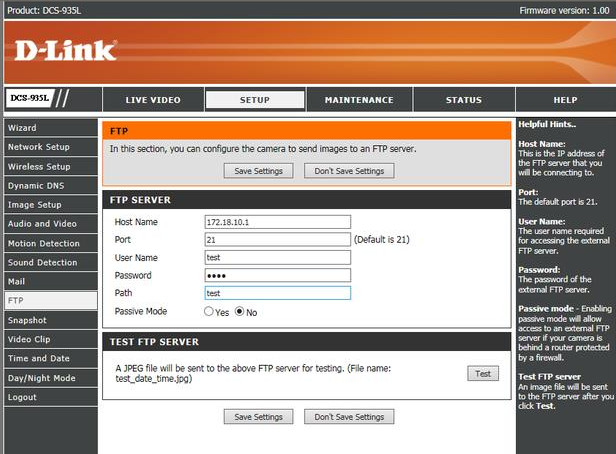616x454 pixels.
Task: Open Wizard in the sidebar
Action: (51, 128)
